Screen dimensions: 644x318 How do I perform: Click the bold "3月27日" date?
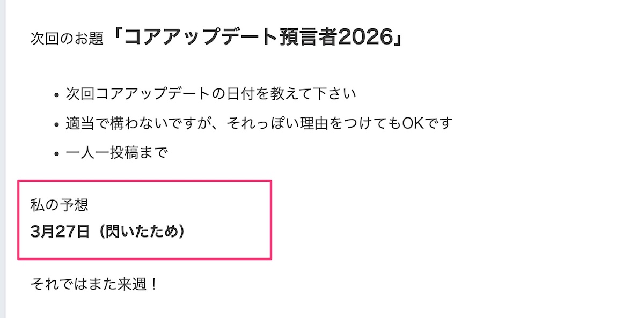pos(60,232)
